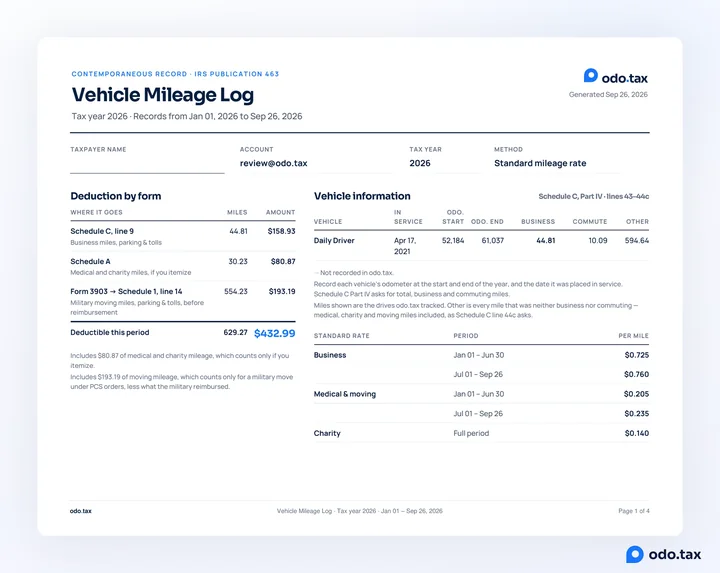The height and width of the screenshot is (573, 720).
Task: Click 'Schedule C, Part IV · lines 43–44c' note
Action: click(594, 197)
